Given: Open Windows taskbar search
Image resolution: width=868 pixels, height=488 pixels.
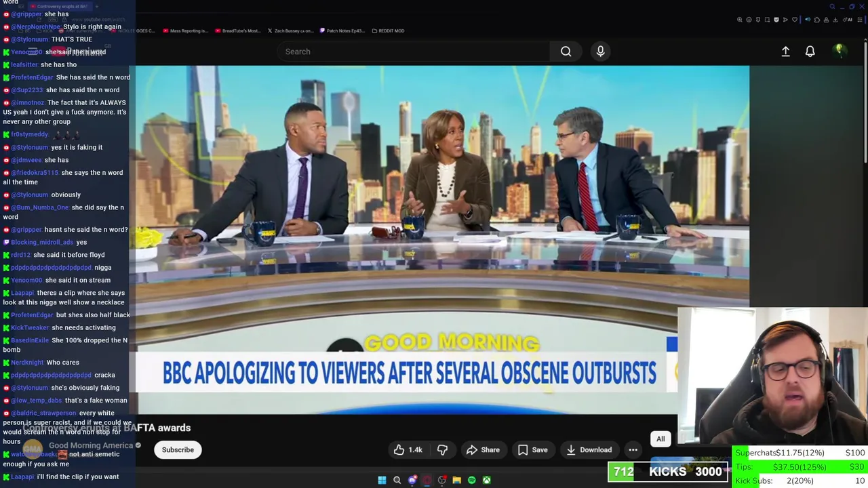Looking at the screenshot, I should tap(397, 480).
